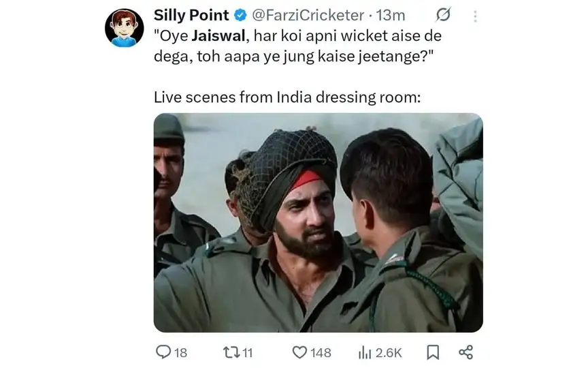Screen dimensions: 588x368
Task: Click the 'Live scenes from India dressing room' text
Action: 287,97
